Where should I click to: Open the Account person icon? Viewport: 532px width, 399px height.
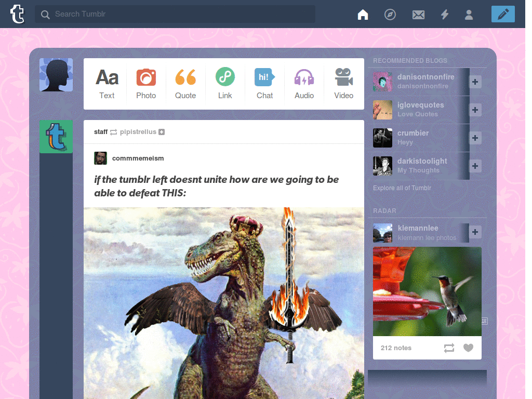click(469, 15)
